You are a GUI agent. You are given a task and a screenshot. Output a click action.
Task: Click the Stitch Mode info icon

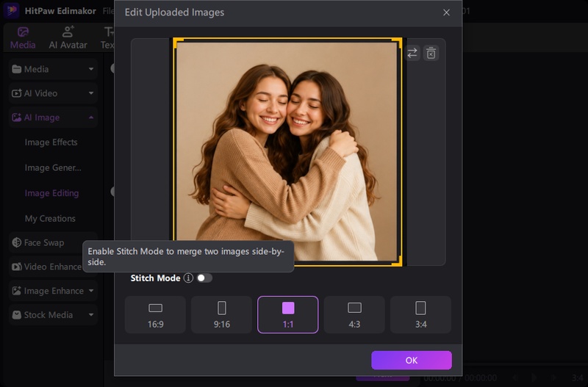[x=188, y=278]
